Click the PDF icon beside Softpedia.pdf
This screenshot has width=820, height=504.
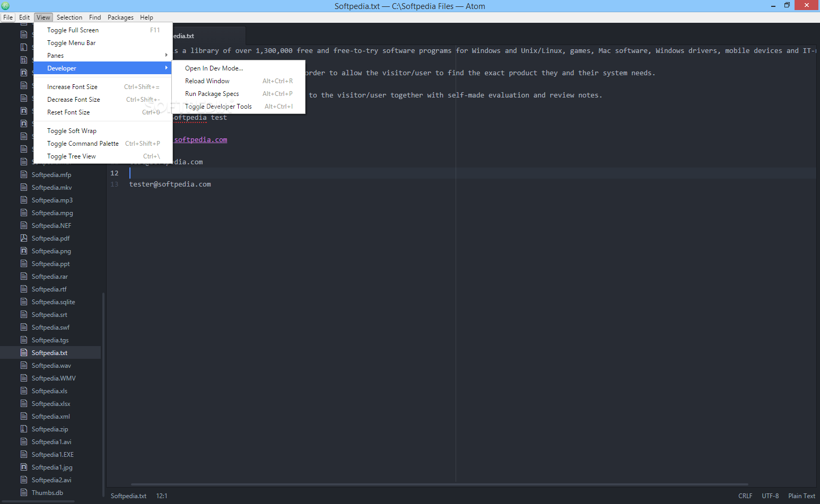pyautogui.click(x=24, y=238)
